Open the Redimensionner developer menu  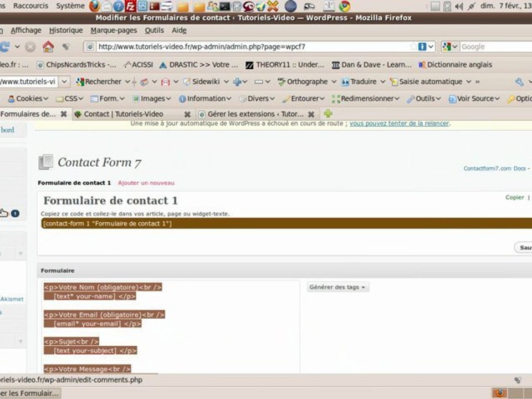[365, 99]
